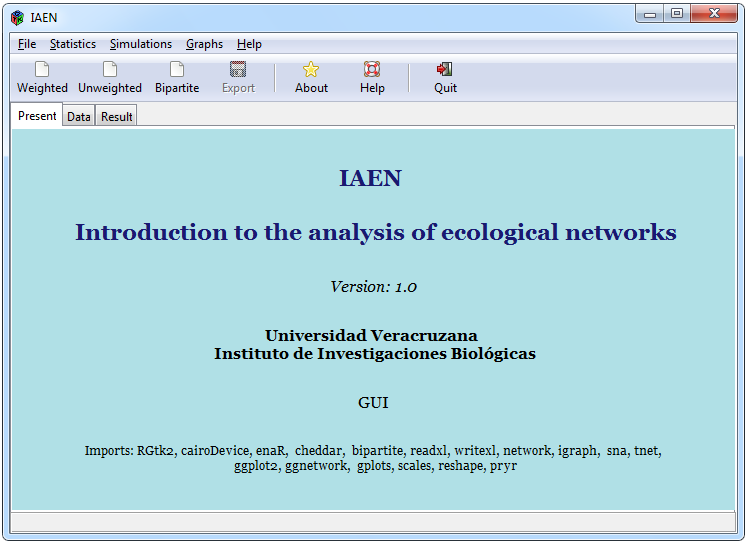746x543 pixels.
Task: Select the Bipartite toolbar icon
Action: 177,69
